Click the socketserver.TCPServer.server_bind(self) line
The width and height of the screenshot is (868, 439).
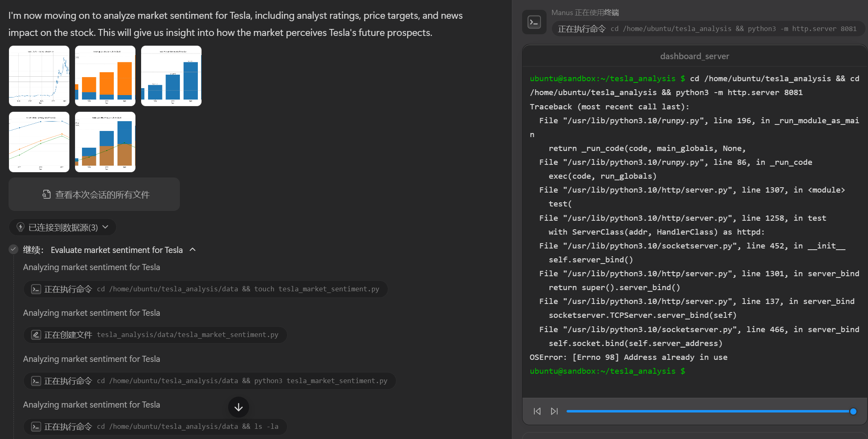[642, 315]
